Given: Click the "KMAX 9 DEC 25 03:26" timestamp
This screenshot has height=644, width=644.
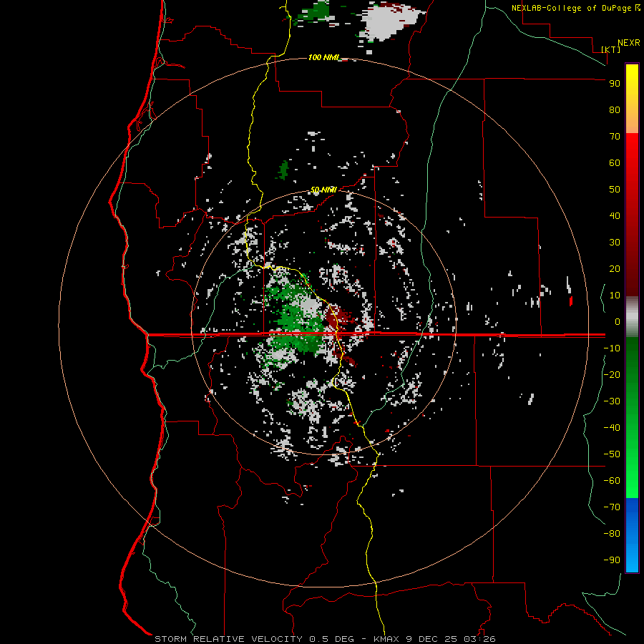Looking at the screenshot, I should [x=434, y=639].
